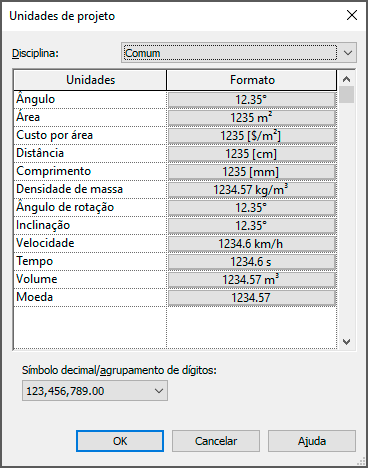
Task: Close the Unidades de projeto dialog
Action: point(352,15)
